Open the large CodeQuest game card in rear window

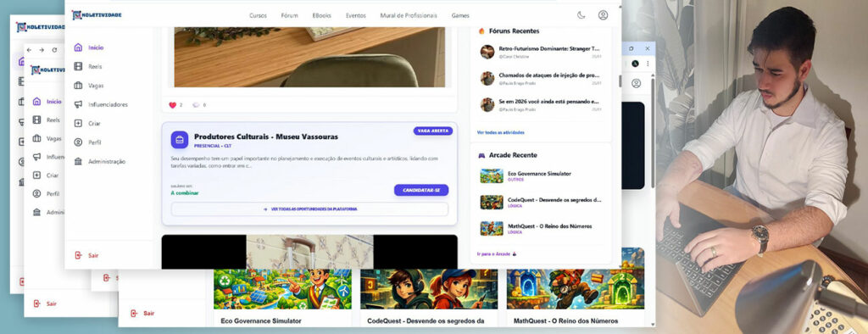pos(428,298)
